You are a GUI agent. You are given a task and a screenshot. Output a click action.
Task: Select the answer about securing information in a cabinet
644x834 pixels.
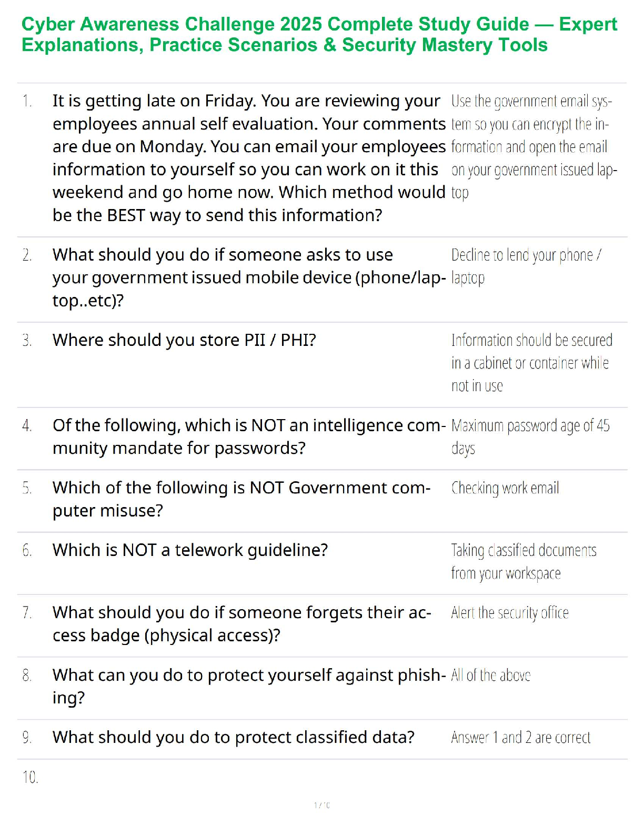(x=531, y=363)
